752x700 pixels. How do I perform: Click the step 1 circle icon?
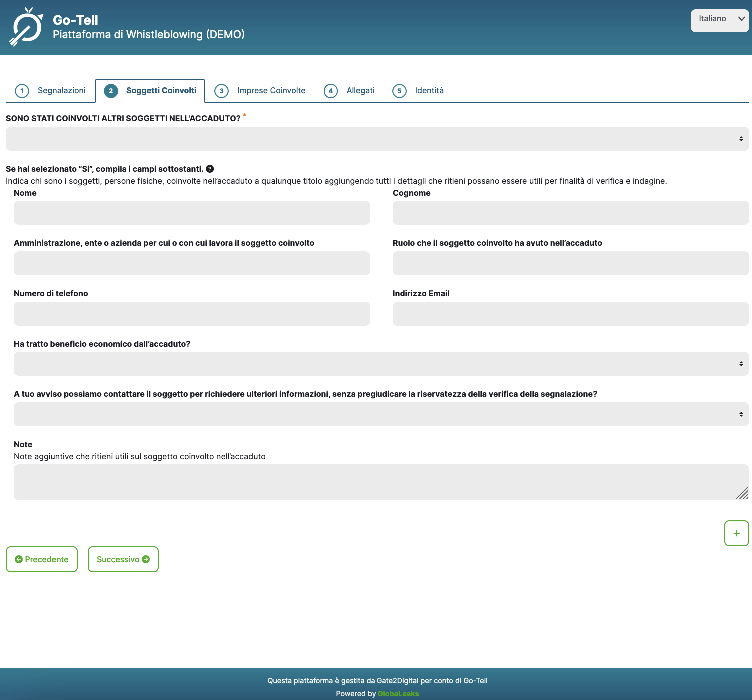pos(22,91)
